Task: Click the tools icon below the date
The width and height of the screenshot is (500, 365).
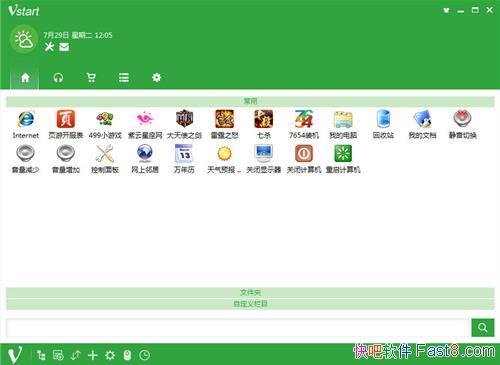Action: 49,47
